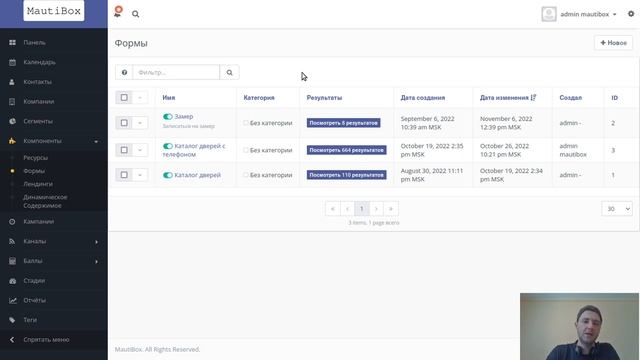Viewport: 640px width, 360px height.
Task: Click sort icon on Дата изменения column
Action: click(x=533, y=98)
